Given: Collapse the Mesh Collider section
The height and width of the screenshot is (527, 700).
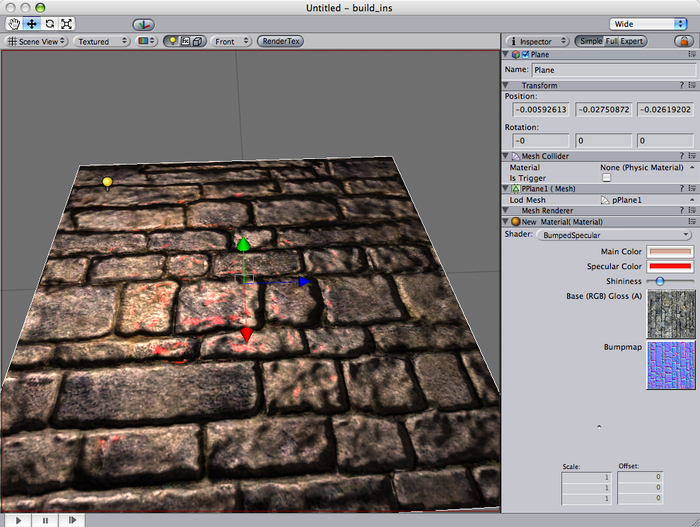Looking at the screenshot, I should tap(507, 157).
